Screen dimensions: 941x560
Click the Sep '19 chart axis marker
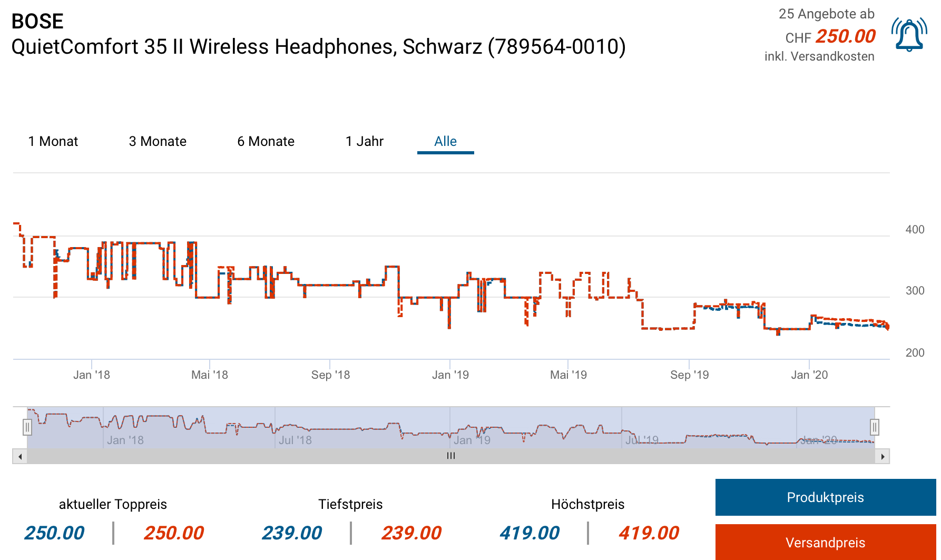click(689, 375)
